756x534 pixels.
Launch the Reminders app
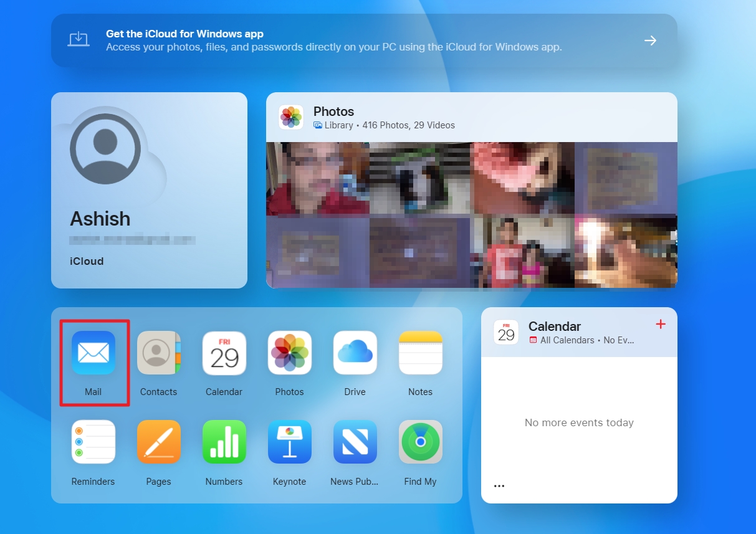click(x=93, y=442)
